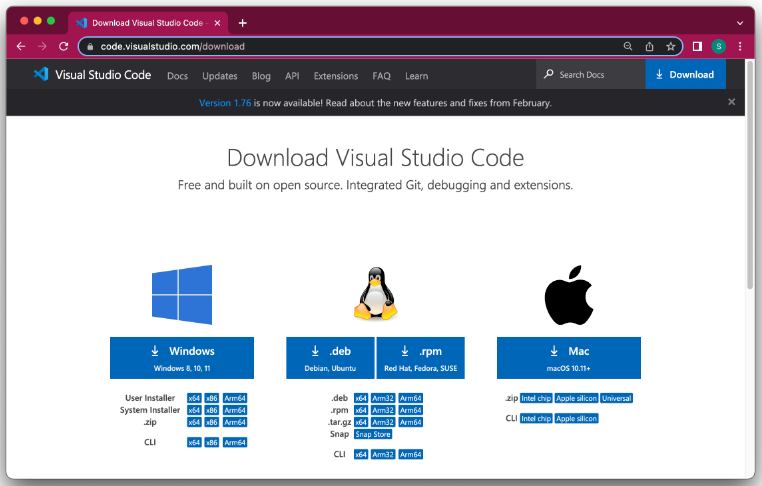The width and height of the screenshot is (762, 486).
Task: Click the Visual Studio Code title text
Action: coord(103,74)
